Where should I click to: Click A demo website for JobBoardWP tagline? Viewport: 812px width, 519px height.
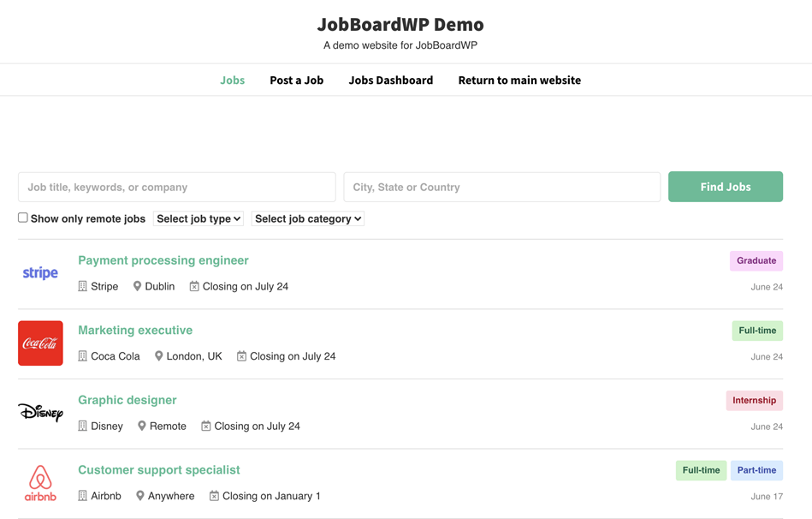(400, 45)
